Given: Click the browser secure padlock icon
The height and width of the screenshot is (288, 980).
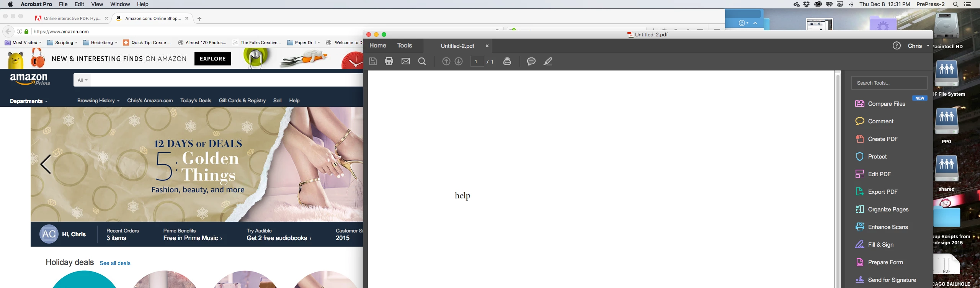Looking at the screenshot, I should coord(26,31).
